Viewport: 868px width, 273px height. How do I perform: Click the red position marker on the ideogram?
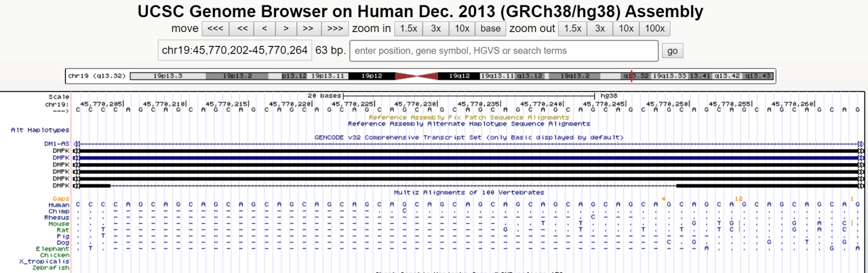point(632,76)
